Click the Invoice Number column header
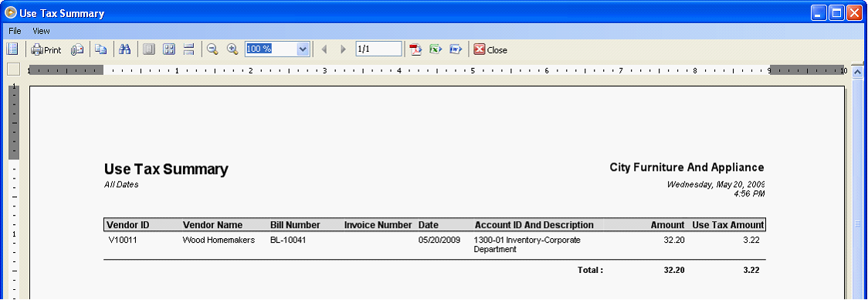 click(x=378, y=224)
